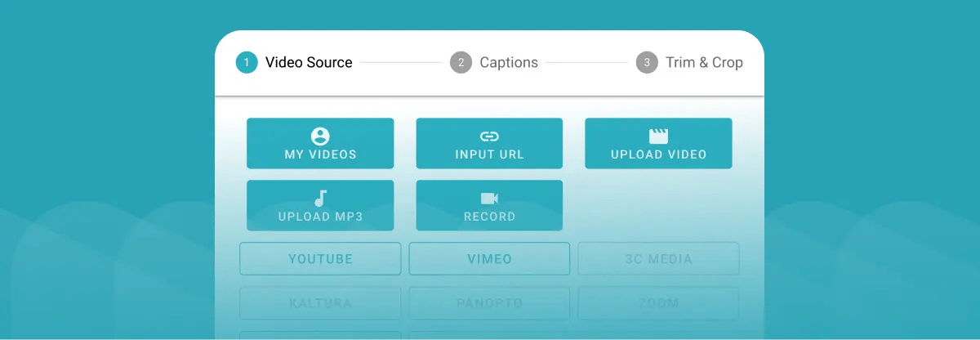
Task: Select the Zoom source button
Action: 658,303
